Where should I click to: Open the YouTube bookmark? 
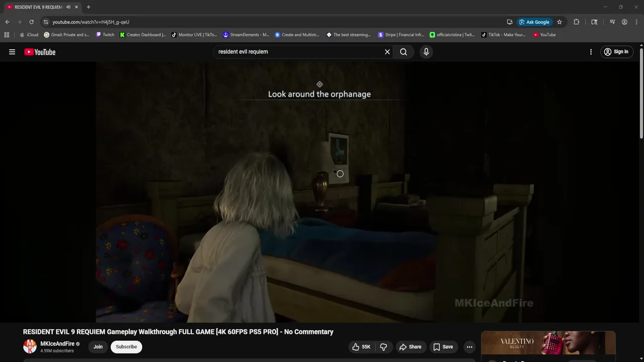pos(544,35)
